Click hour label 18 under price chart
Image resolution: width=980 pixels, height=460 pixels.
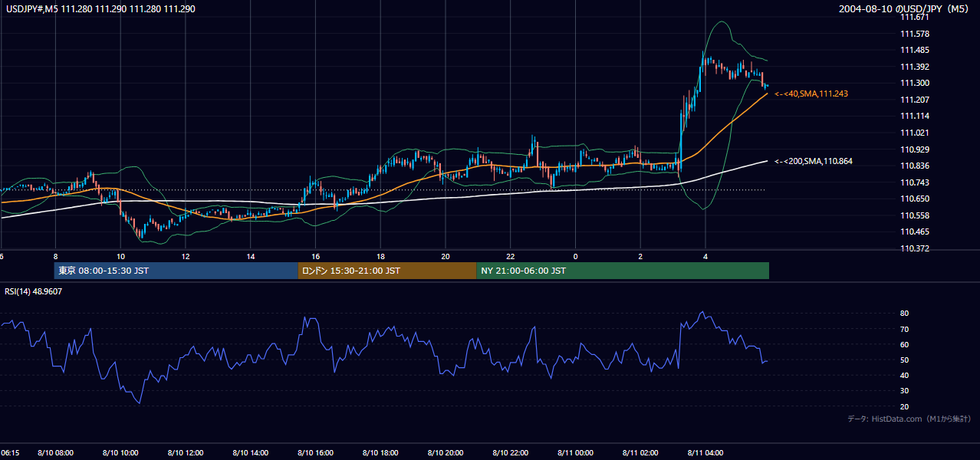coord(380,257)
